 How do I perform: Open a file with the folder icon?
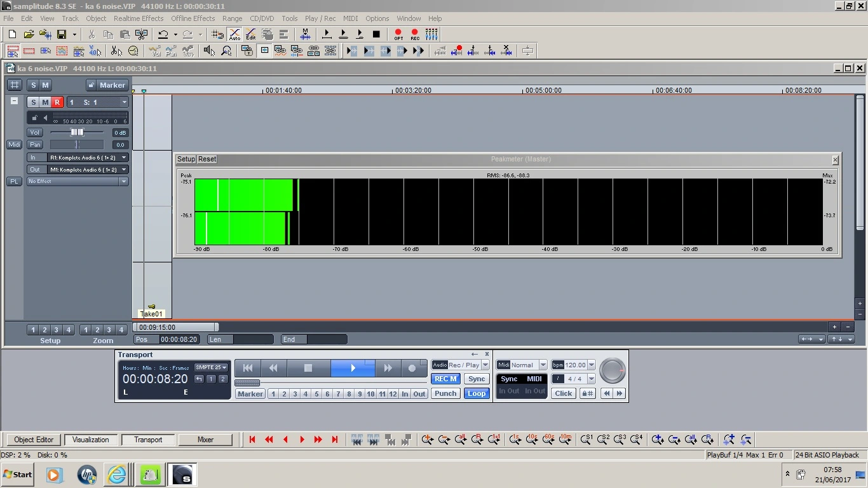click(29, 34)
